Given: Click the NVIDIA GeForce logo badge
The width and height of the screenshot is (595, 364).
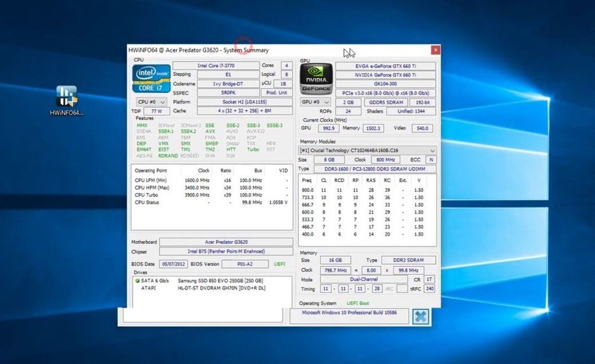Looking at the screenshot, I should click(x=317, y=79).
